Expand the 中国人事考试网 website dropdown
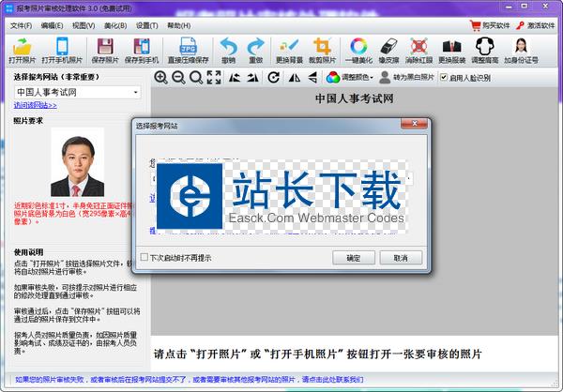Image resolution: width=563 pixels, height=392 pixels. (x=136, y=92)
